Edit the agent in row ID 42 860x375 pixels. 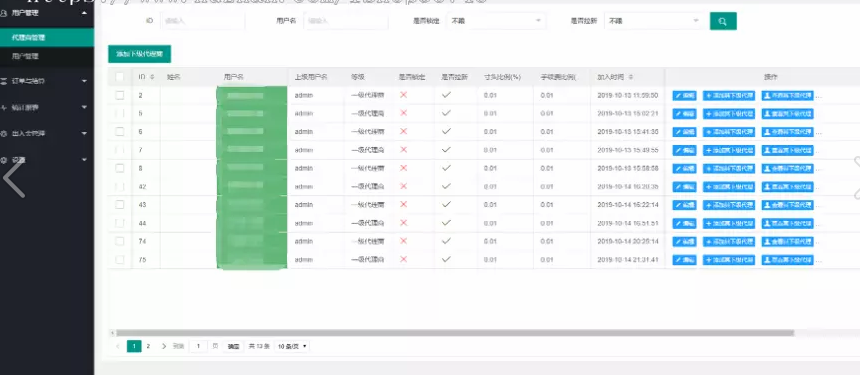(x=684, y=187)
